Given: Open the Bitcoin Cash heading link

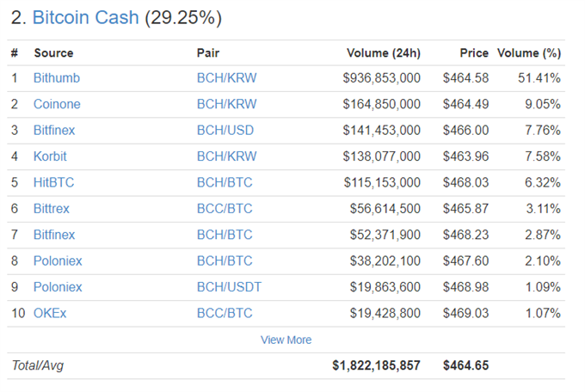Looking at the screenshot, I should 85,17.
